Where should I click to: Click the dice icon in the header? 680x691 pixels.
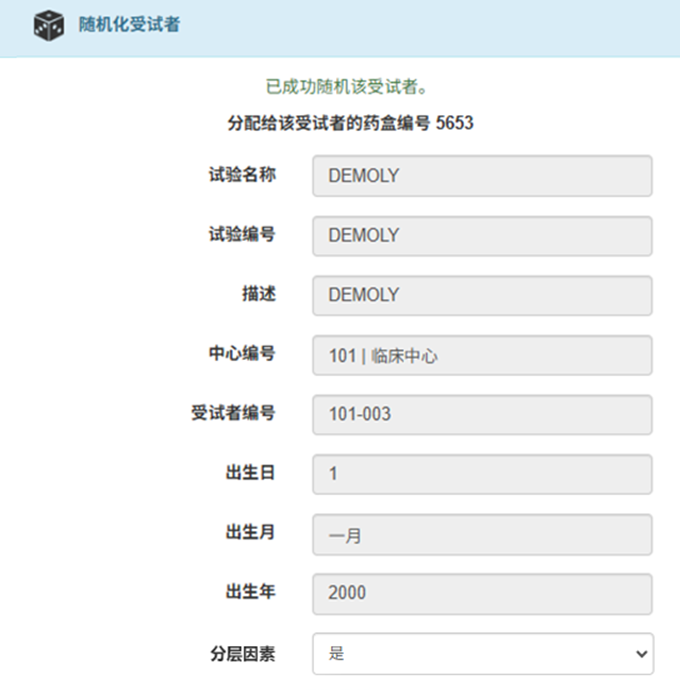pyautogui.click(x=49, y=26)
